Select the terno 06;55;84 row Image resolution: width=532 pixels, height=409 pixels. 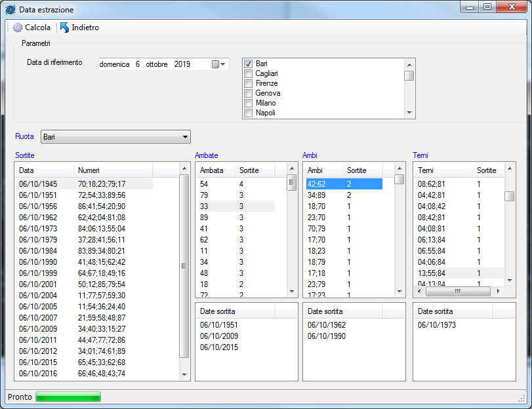(x=460, y=251)
